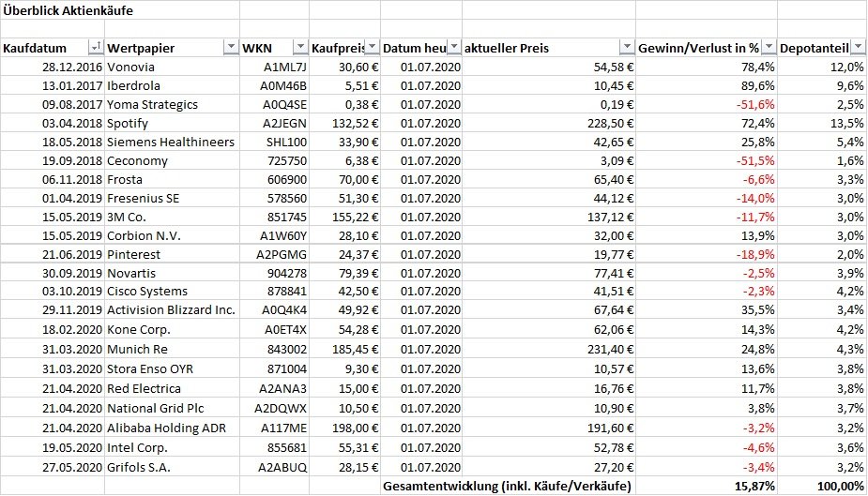Select the Spotify cell

click(172, 124)
